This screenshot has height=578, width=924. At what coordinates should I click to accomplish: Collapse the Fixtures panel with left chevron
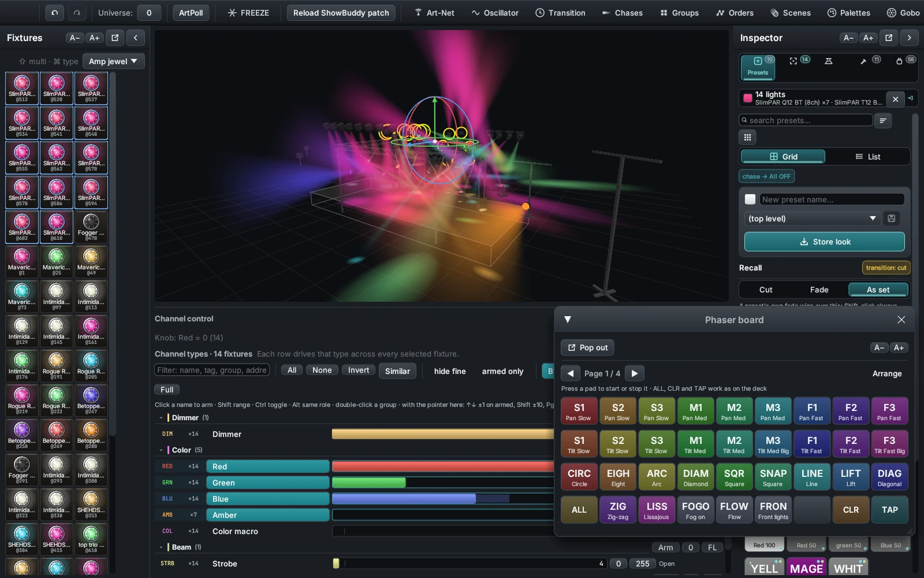135,38
